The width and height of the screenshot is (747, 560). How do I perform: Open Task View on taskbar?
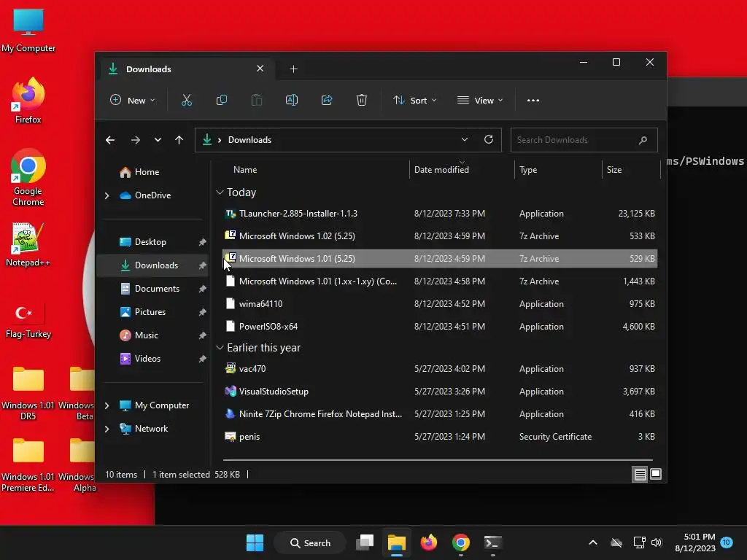coord(365,542)
